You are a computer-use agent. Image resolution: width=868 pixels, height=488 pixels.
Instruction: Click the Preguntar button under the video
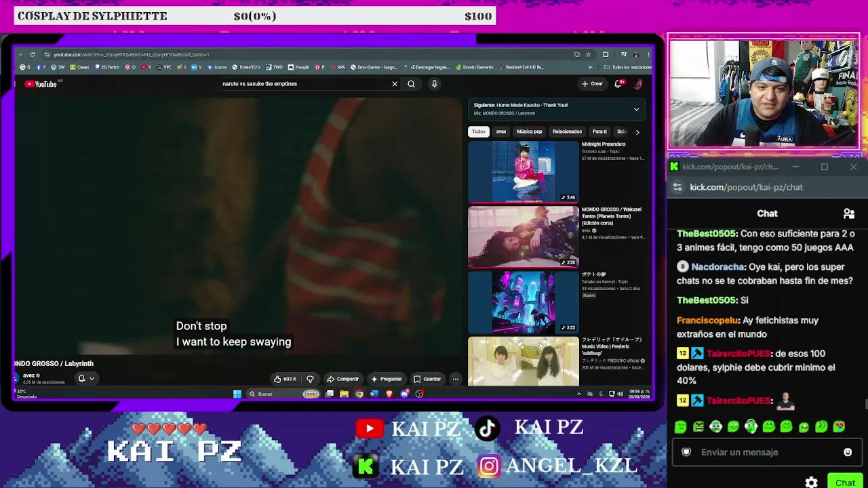[387, 379]
